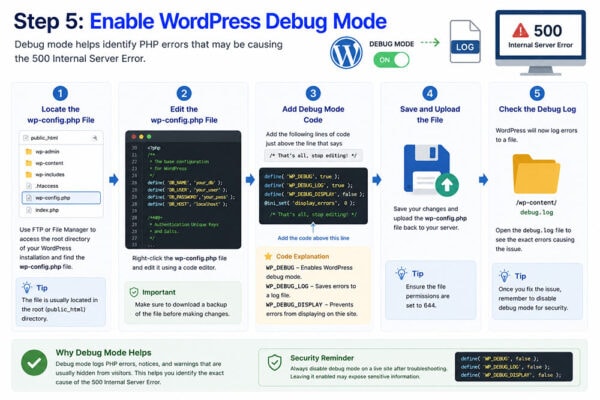Viewport: 600px width, 400px height.
Task: Click the DB_USER define line in editor
Action: pyautogui.click(x=187, y=190)
